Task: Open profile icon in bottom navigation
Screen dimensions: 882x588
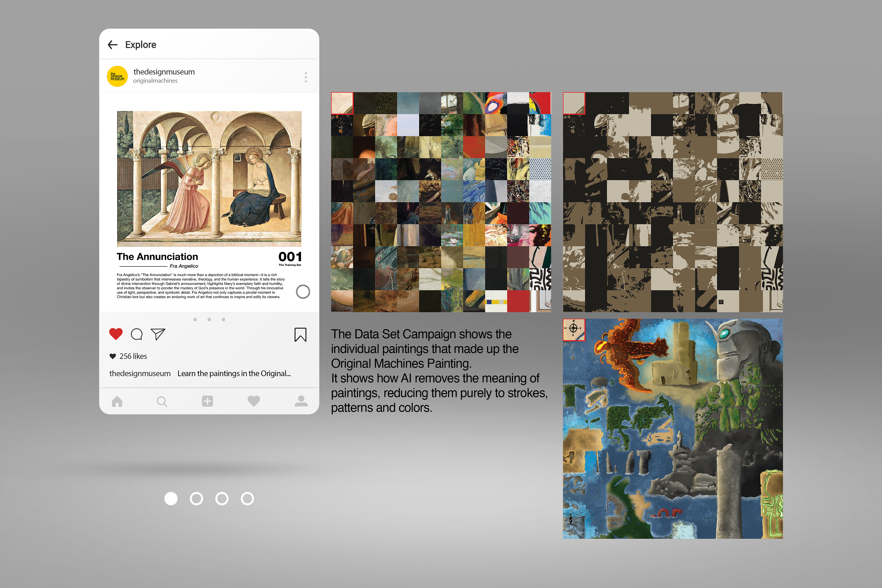Action: pyautogui.click(x=301, y=401)
